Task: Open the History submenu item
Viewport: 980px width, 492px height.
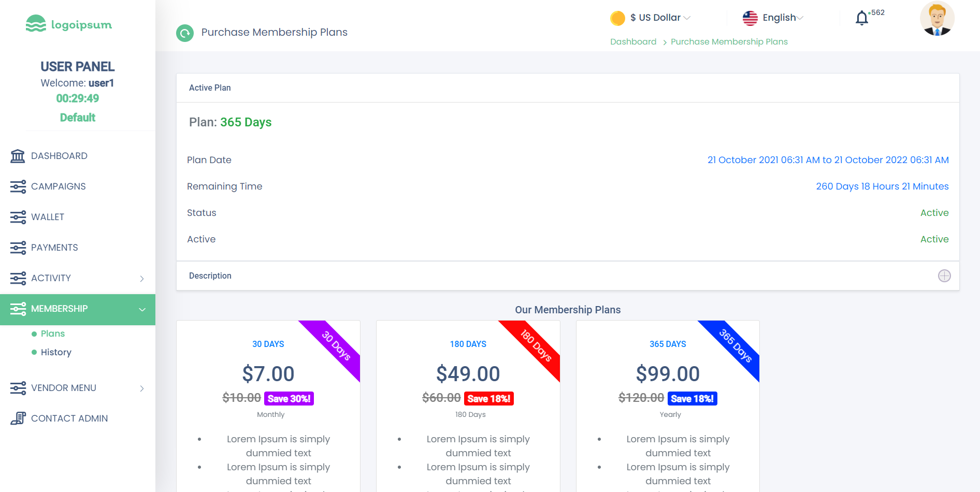Action: pyautogui.click(x=56, y=352)
